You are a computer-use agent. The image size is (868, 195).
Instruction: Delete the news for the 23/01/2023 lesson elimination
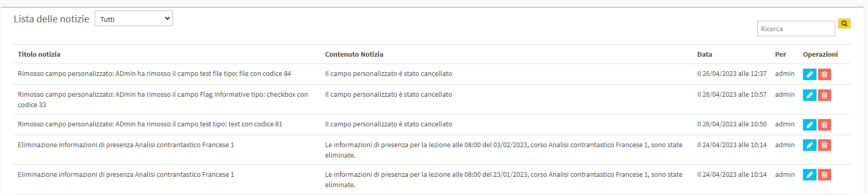(x=824, y=175)
